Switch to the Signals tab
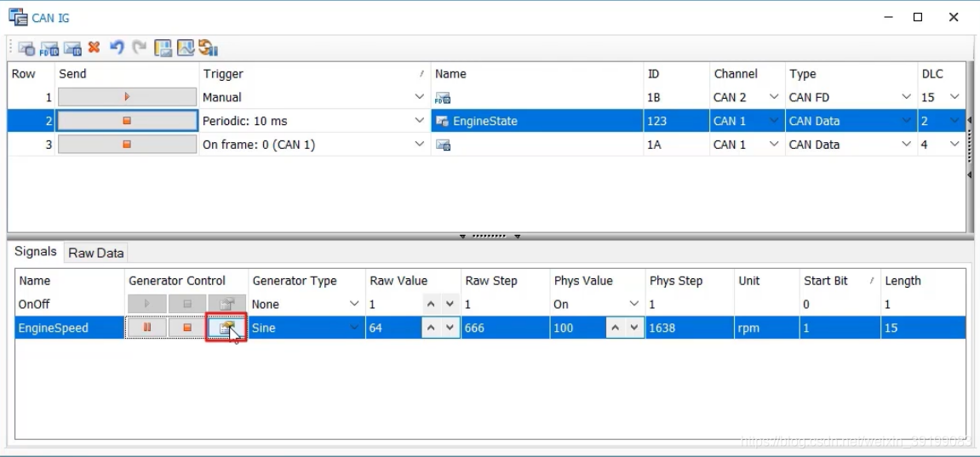Screen dimensions: 980x457 click(x=36, y=252)
